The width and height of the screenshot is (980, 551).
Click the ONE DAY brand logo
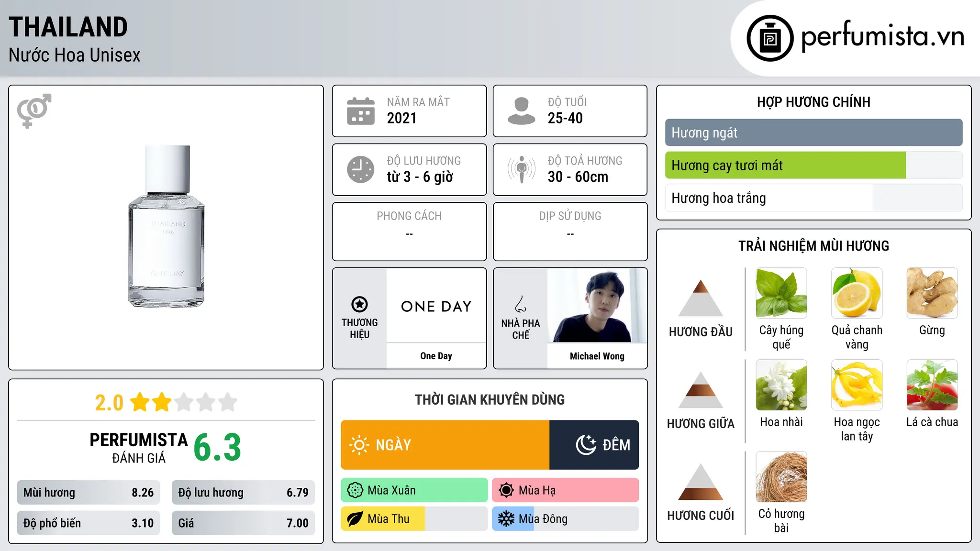[436, 306]
